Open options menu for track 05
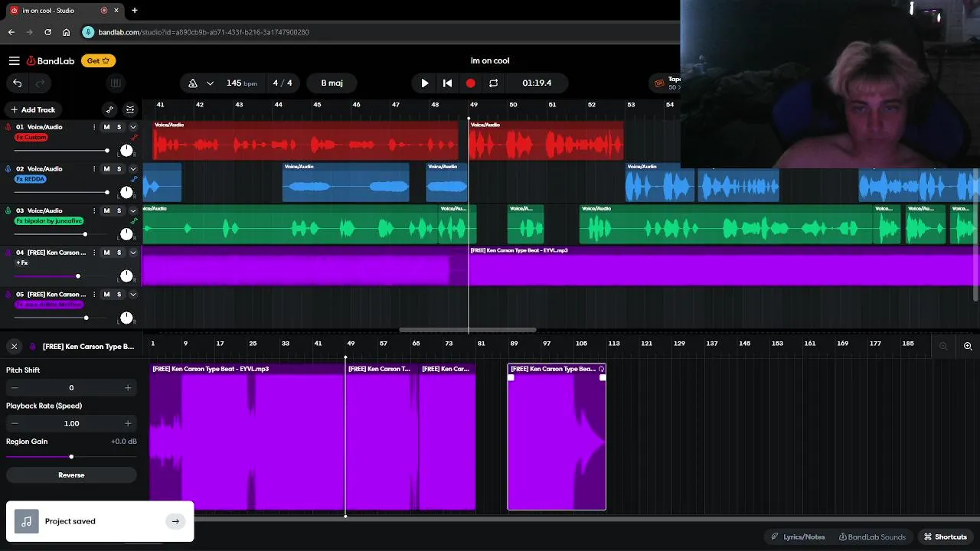The width and height of the screenshot is (980, 551). [94, 294]
